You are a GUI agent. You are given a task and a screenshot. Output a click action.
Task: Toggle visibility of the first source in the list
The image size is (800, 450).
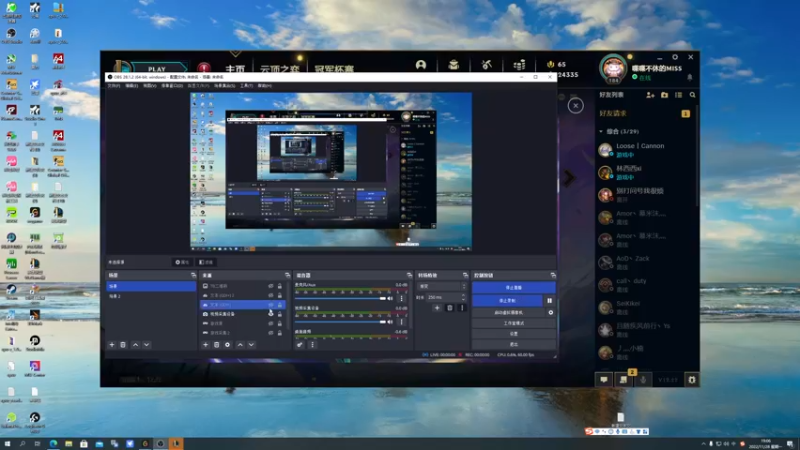point(271,286)
